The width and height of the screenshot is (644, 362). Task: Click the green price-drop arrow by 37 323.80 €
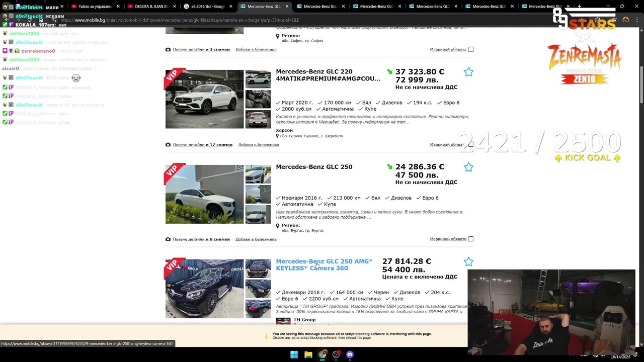pyautogui.click(x=389, y=72)
